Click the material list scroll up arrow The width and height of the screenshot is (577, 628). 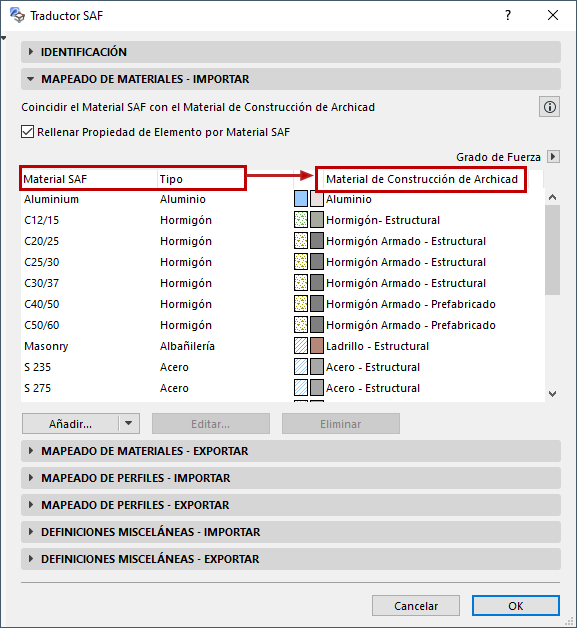tap(553, 197)
